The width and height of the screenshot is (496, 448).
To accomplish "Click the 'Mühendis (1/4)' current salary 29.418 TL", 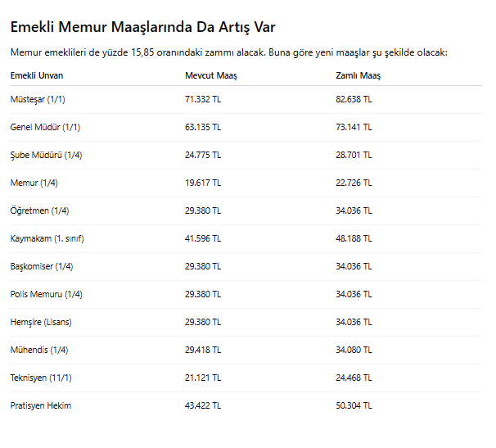I will 203,350.
